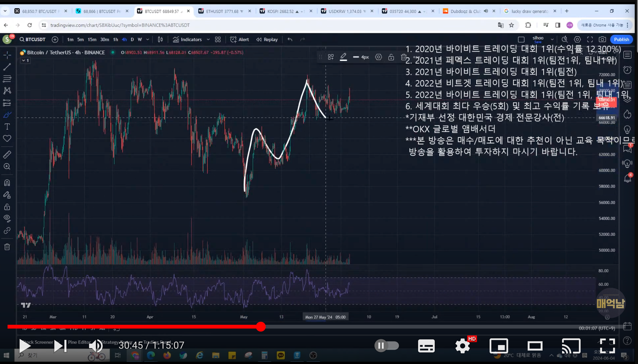Lock the selected drawing
This screenshot has height=364, width=638.
coord(391,57)
